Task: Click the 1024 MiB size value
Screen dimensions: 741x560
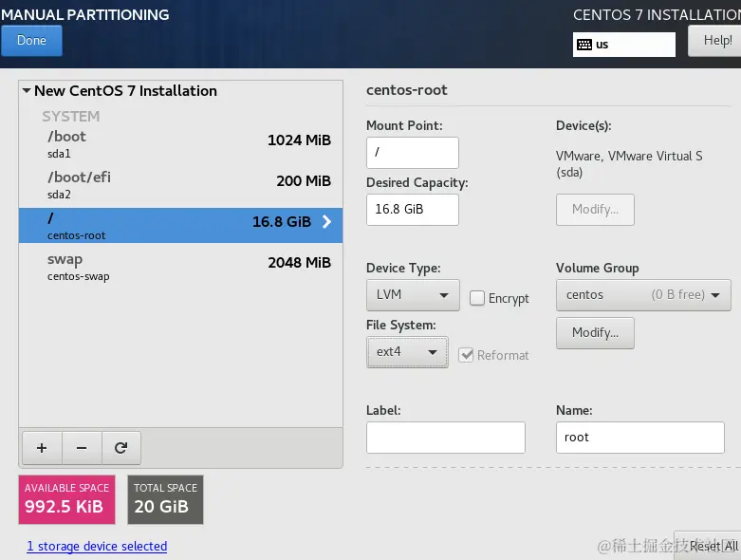Action: (299, 140)
